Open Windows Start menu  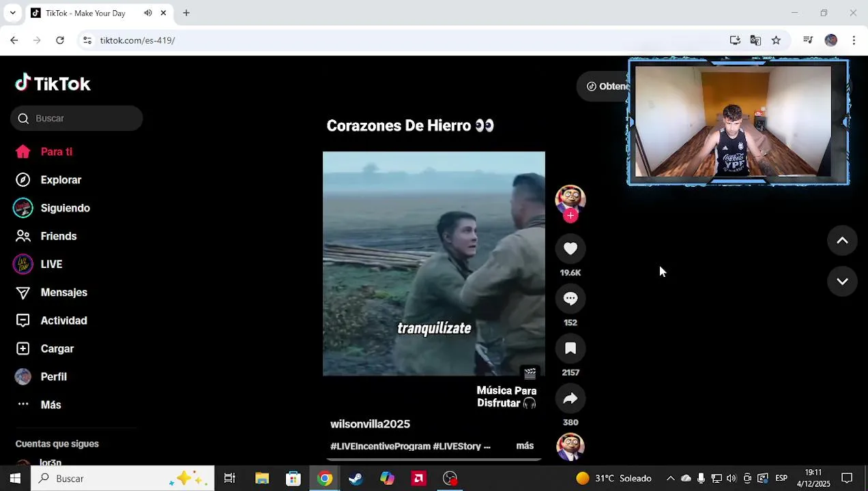tap(15, 479)
